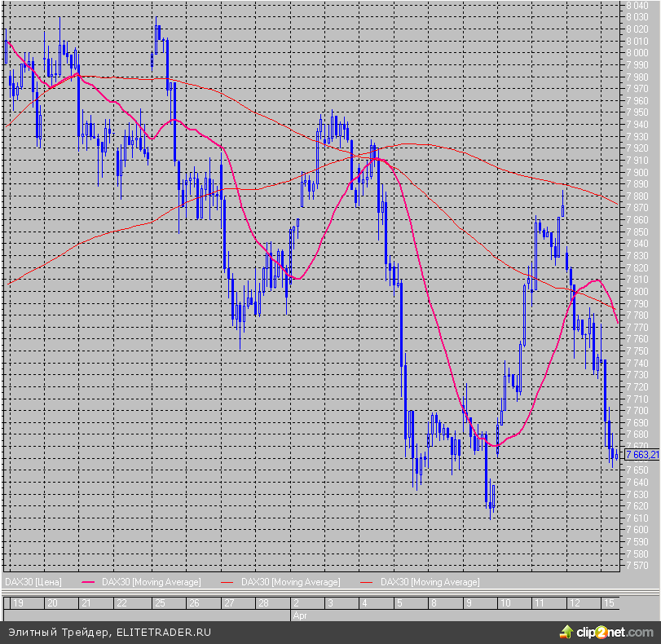
Task: Jump to date 2 above the Apr label
Action: (x=297, y=603)
